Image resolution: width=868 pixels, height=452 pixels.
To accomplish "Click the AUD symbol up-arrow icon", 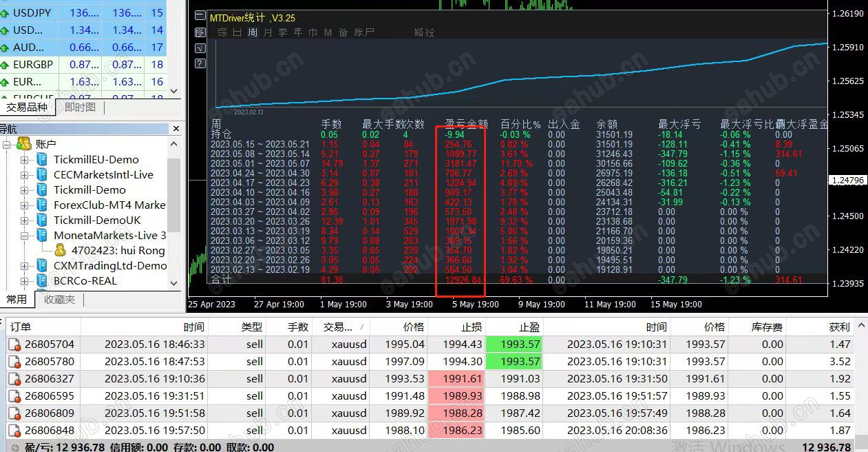I will (4, 48).
